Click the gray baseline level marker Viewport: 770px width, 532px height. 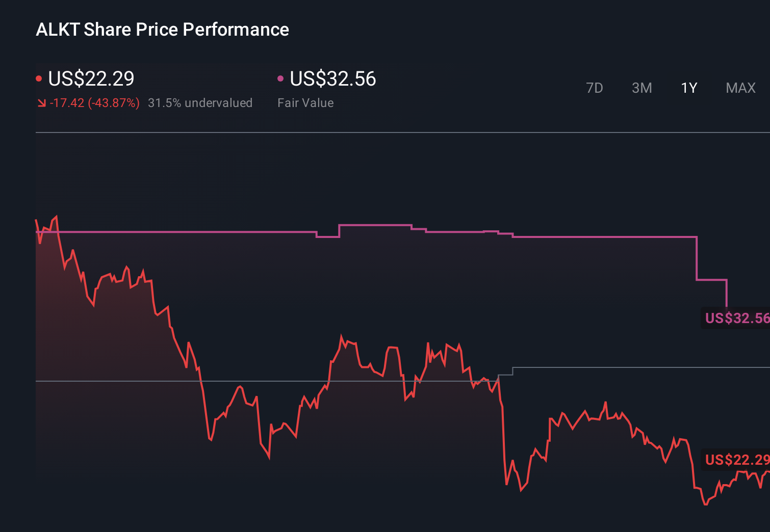coord(153,380)
